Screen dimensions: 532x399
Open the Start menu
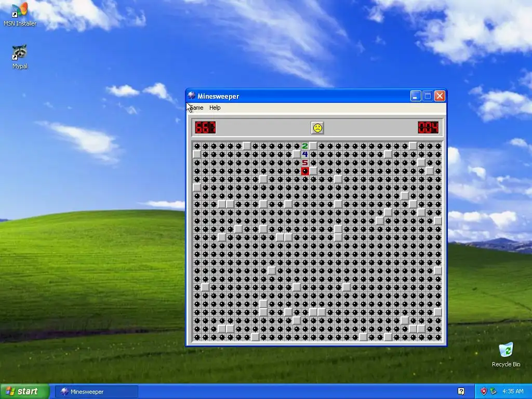tap(24, 391)
